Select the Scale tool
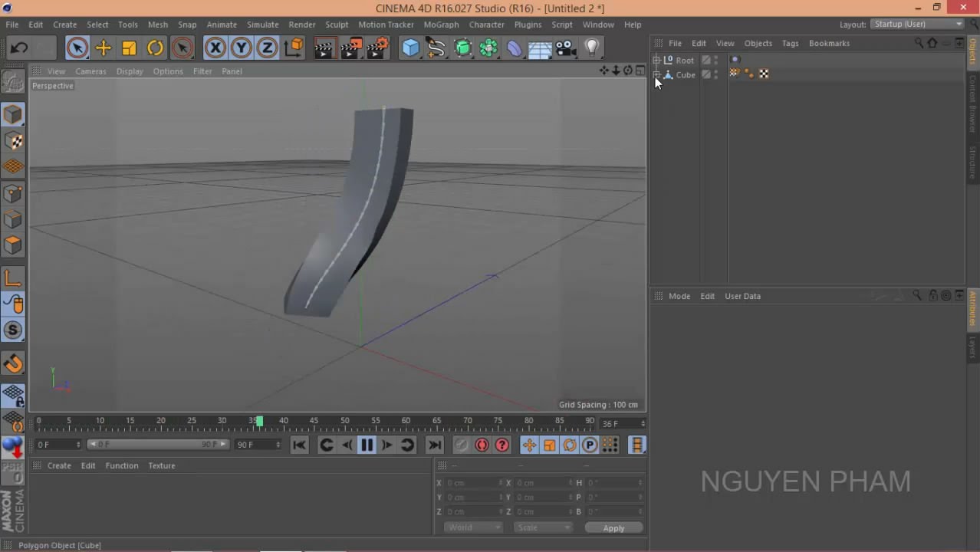The image size is (980, 552). click(129, 48)
